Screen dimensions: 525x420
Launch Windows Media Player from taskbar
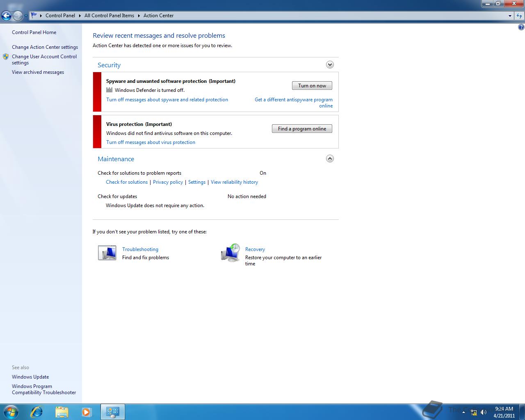pos(87,412)
